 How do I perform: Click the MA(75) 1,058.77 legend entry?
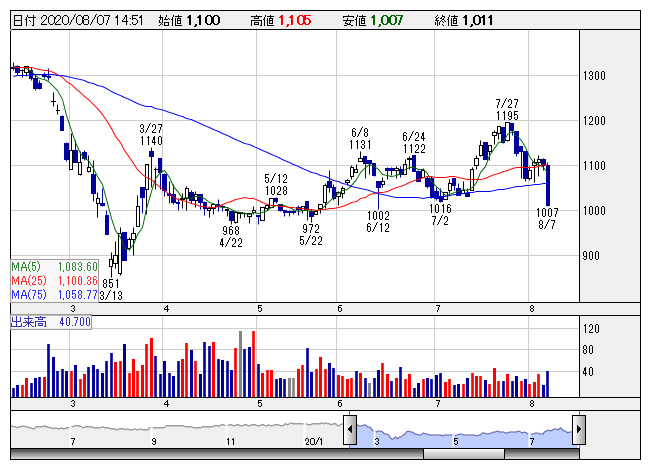54,295
